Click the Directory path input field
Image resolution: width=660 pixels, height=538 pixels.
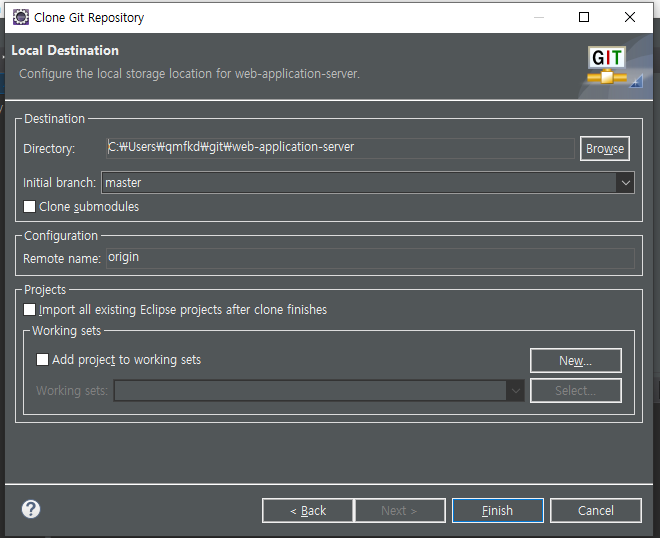340,148
